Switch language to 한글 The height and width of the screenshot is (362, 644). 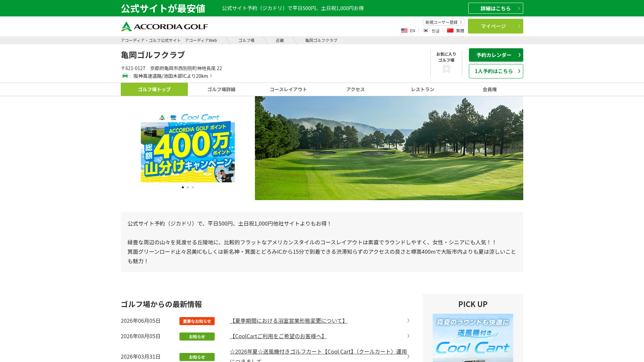pyautogui.click(x=435, y=31)
